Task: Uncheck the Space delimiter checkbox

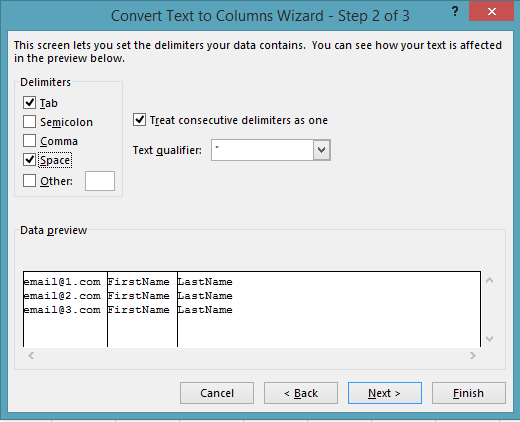Action: (x=29, y=160)
